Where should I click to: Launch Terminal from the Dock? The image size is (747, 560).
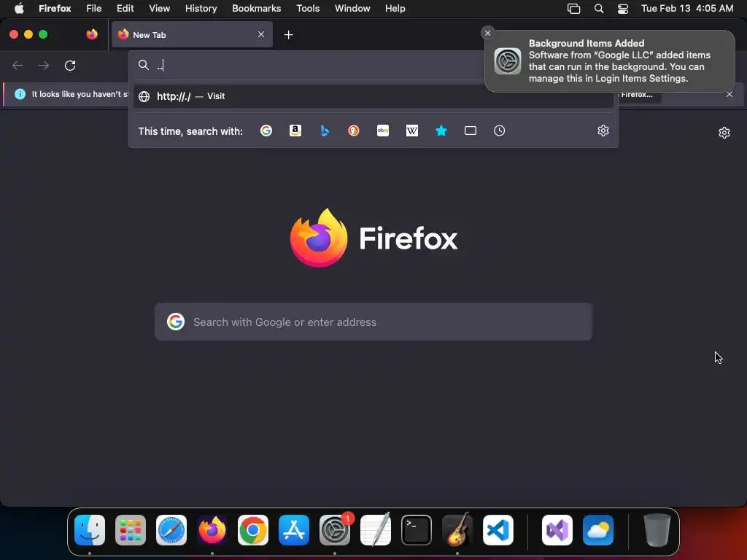(417, 530)
